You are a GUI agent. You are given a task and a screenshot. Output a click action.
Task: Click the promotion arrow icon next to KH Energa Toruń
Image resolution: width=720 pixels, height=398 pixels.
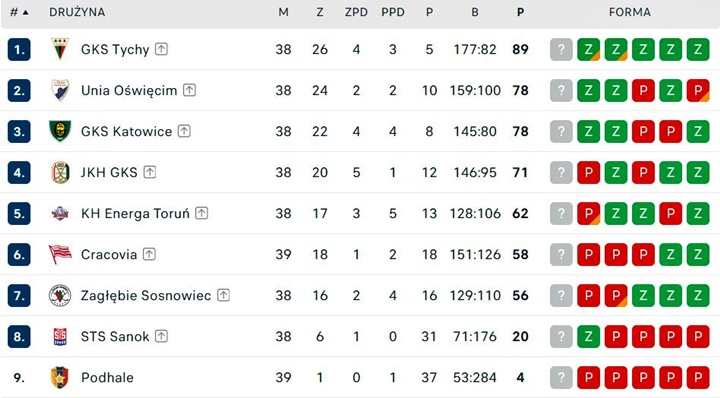[202, 213]
